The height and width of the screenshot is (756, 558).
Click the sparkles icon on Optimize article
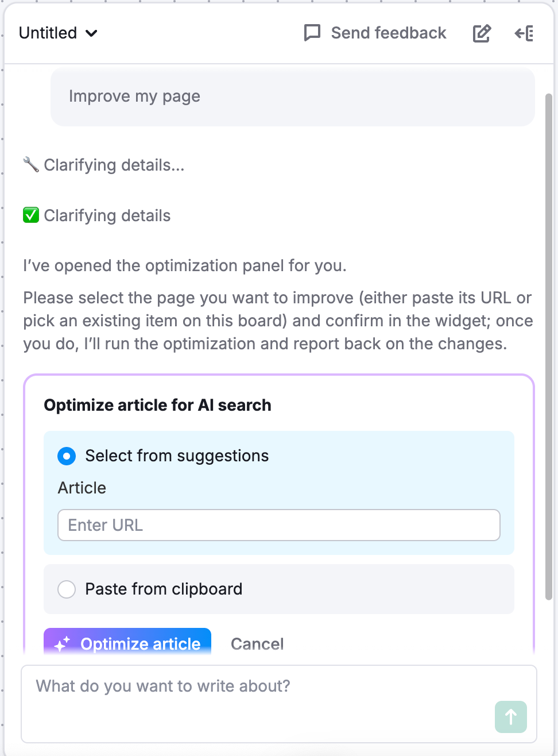[x=63, y=644]
